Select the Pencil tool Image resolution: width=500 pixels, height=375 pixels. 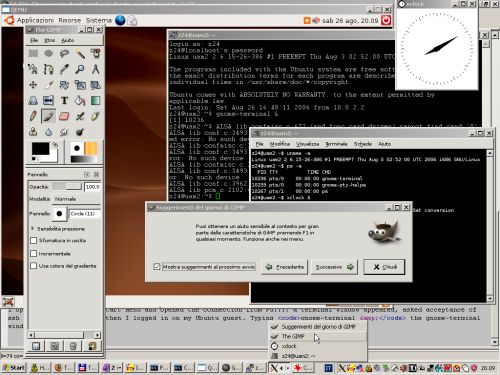point(33,116)
